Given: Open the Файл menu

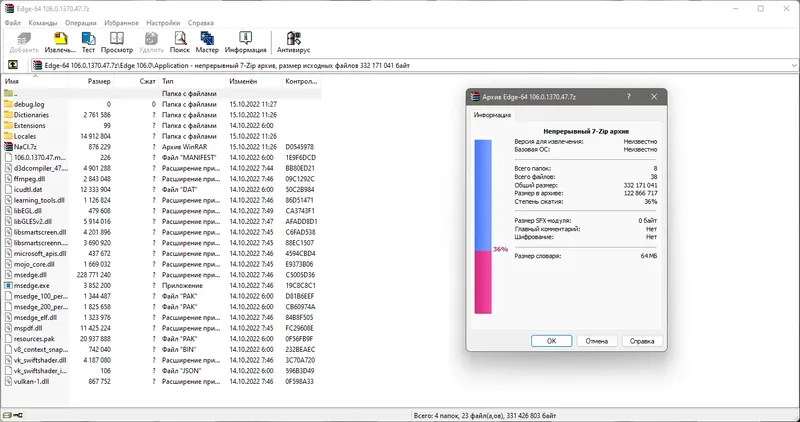Looking at the screenshot, I should click(x=13, y=23).
